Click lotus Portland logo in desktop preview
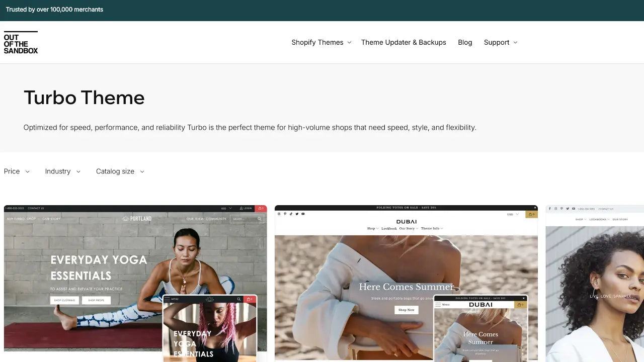This screenshot has height=362, width=644. 136,219
